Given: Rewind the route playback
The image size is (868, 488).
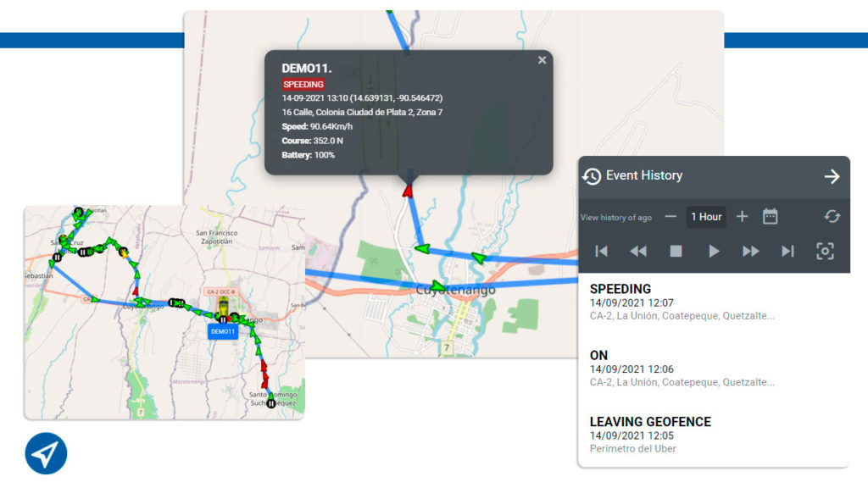Looking at the screenshot, I should pos(638,251).
